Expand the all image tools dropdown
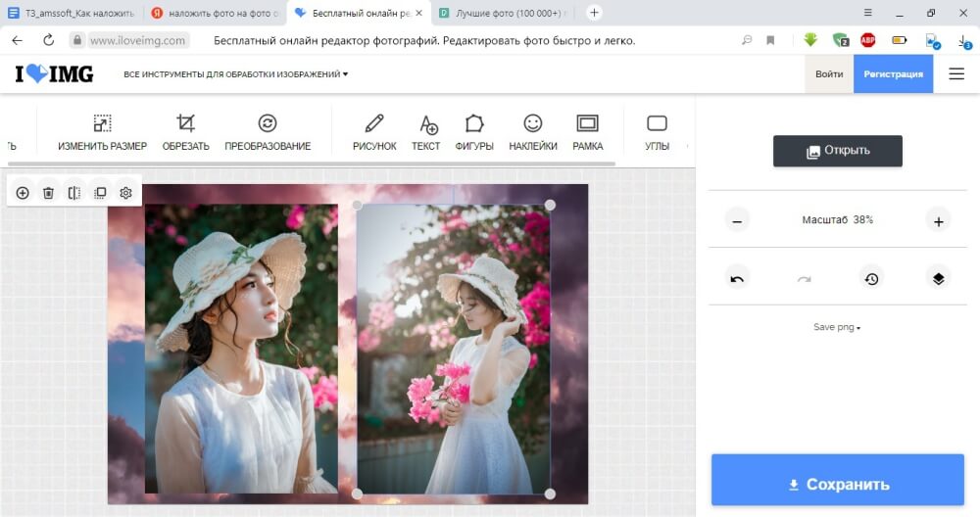 [235, 74]
